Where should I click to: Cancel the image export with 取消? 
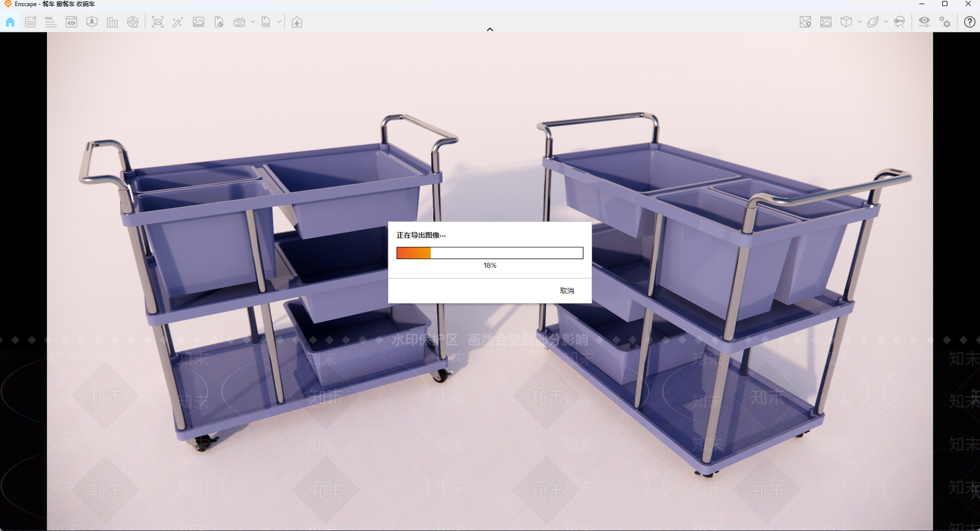[x=567, y=291]
